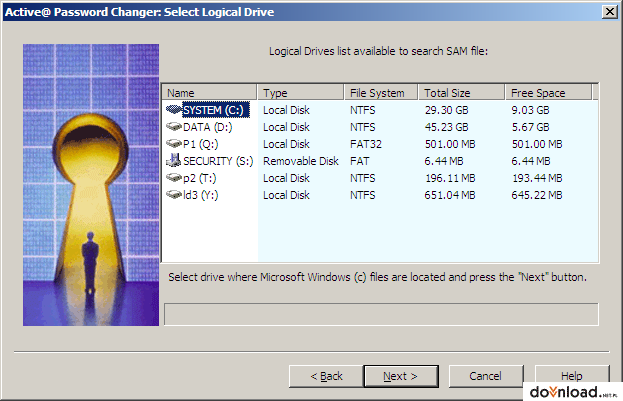Viewport: 623px width, 401px height.
Task: Proceed with the Next button
Action: click(401, 376)
